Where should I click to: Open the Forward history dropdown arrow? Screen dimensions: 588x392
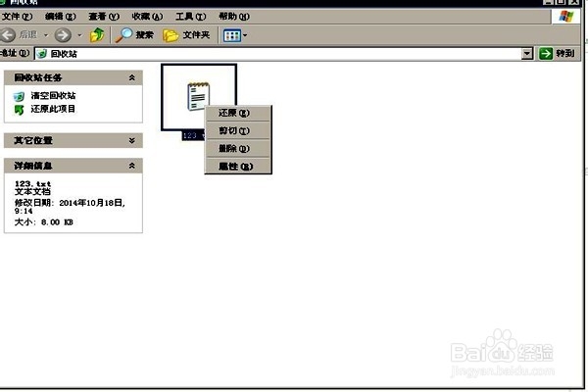[79, 35]
